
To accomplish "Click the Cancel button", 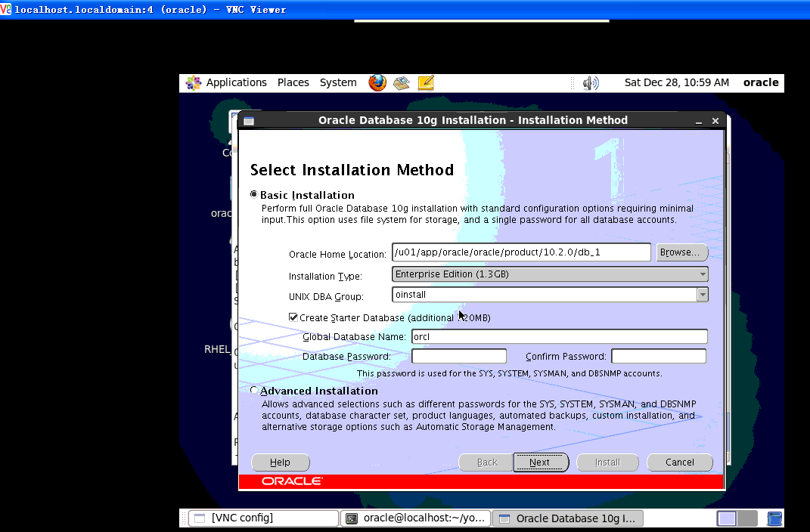I will click(x=679, y=462).
